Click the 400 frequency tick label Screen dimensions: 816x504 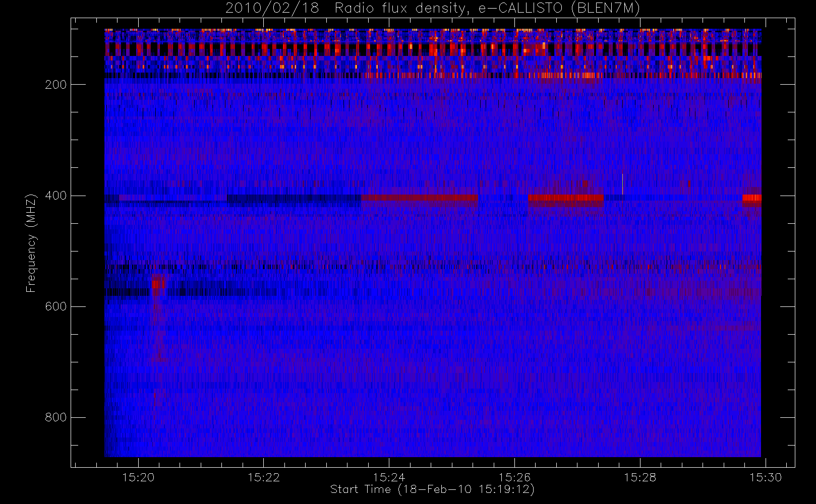coord(56,196)
